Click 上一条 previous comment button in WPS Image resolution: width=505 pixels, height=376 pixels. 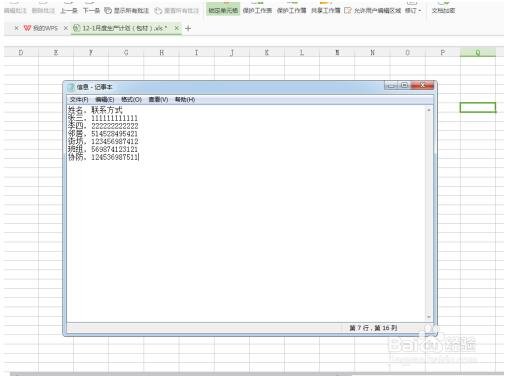[x=69, y=11]
